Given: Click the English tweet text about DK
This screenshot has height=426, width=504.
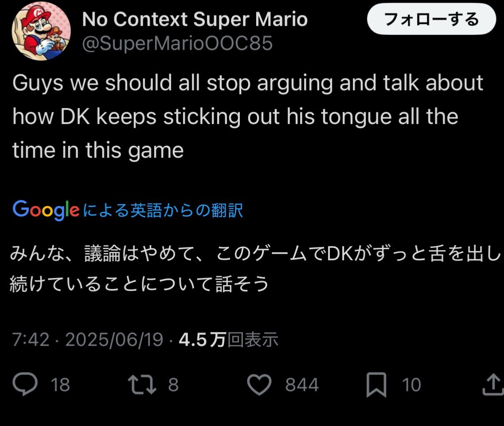Looking at the screenshot, I should tap(247, 117).
